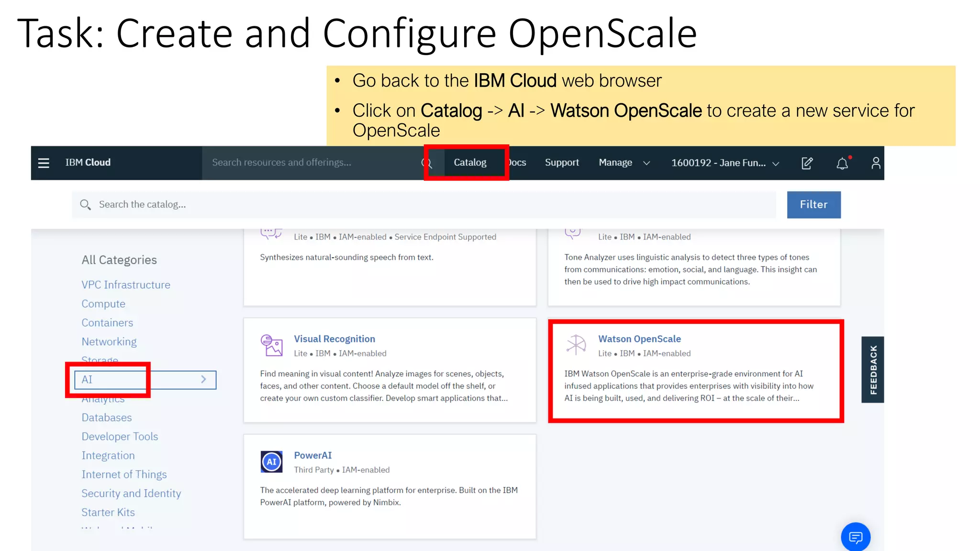Open the 1600192 - Jane Fun account switcher
This screenshot has height=551, width=980.
(725, 163)
